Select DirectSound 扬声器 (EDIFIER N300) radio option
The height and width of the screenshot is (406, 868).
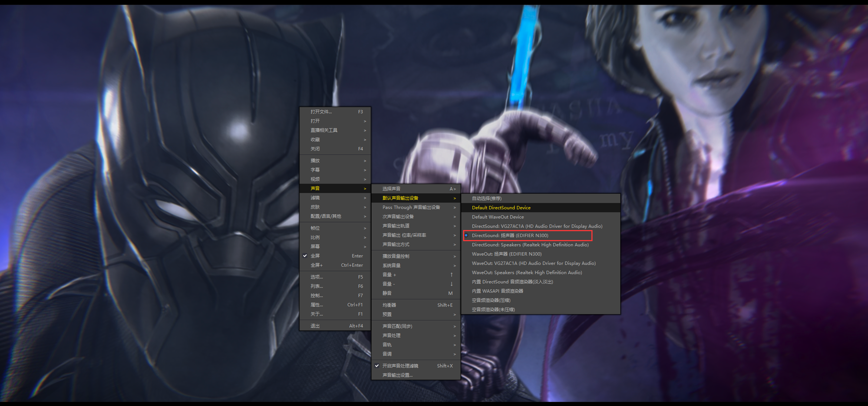coord(510,236)
